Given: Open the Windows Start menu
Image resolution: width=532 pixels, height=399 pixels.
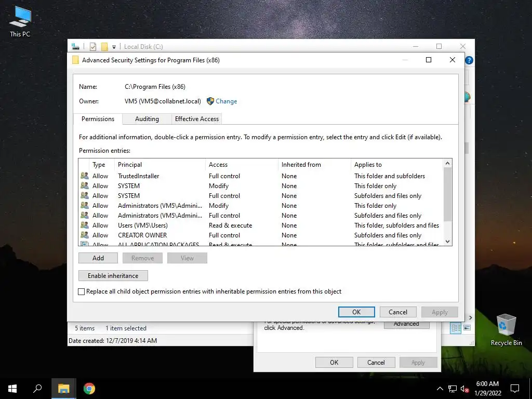Looking at the screenshot, I should pos(12,389).
